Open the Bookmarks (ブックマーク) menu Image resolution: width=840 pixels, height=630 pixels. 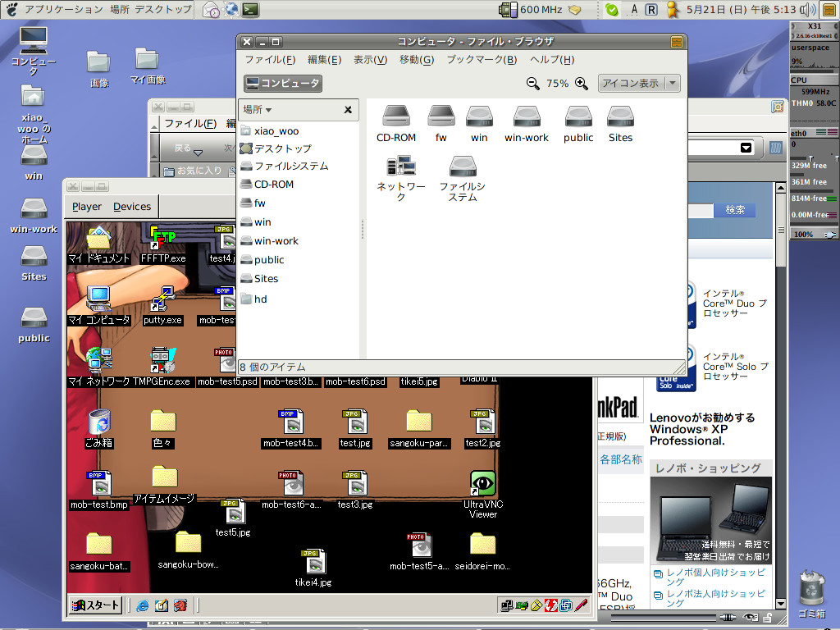pos(481,60)
